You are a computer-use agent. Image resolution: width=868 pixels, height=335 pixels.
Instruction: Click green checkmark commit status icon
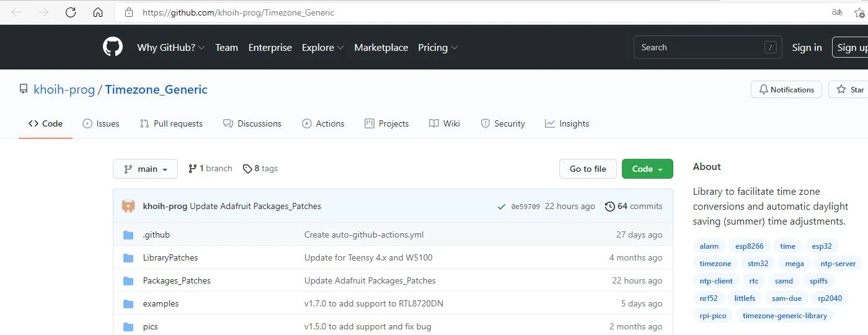pos(501,207)
